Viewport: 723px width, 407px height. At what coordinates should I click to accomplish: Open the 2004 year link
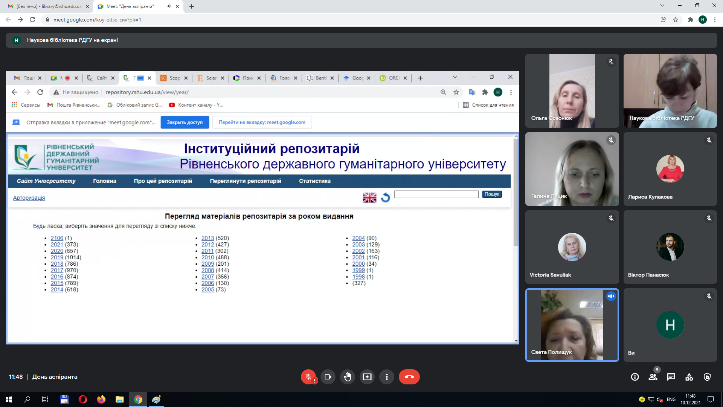point(358,238)
